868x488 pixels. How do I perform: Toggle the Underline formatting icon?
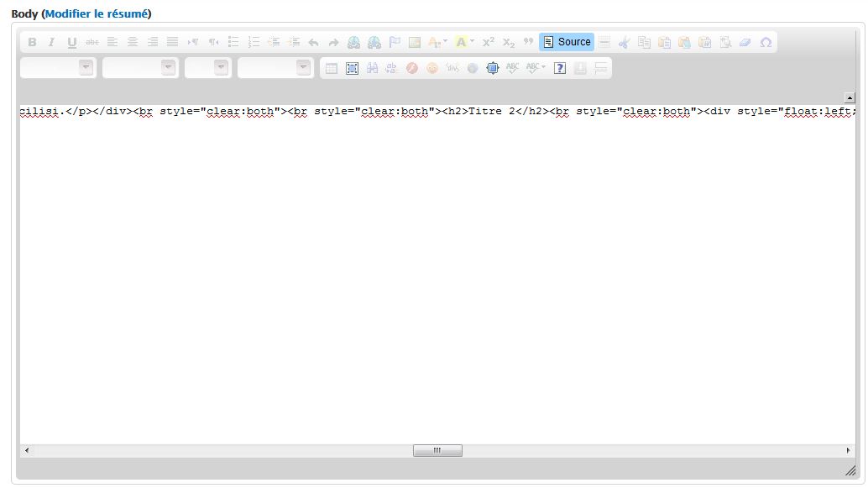point(71,42)
